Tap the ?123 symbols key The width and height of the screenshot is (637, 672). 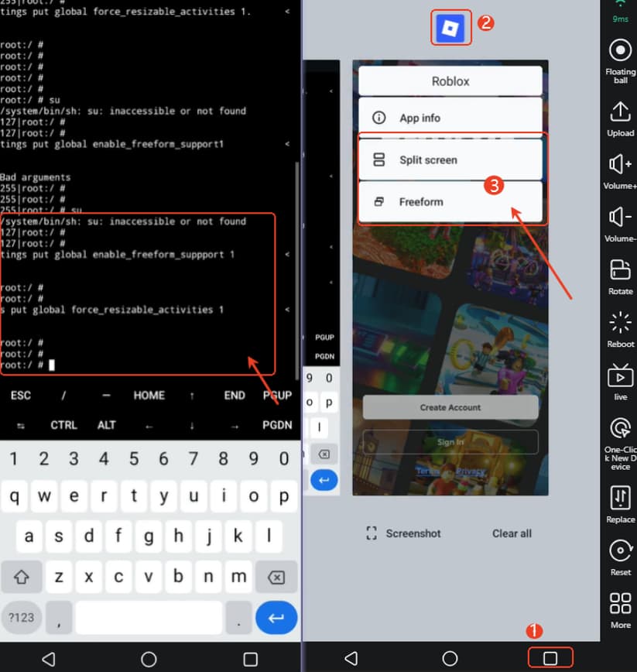22,617
